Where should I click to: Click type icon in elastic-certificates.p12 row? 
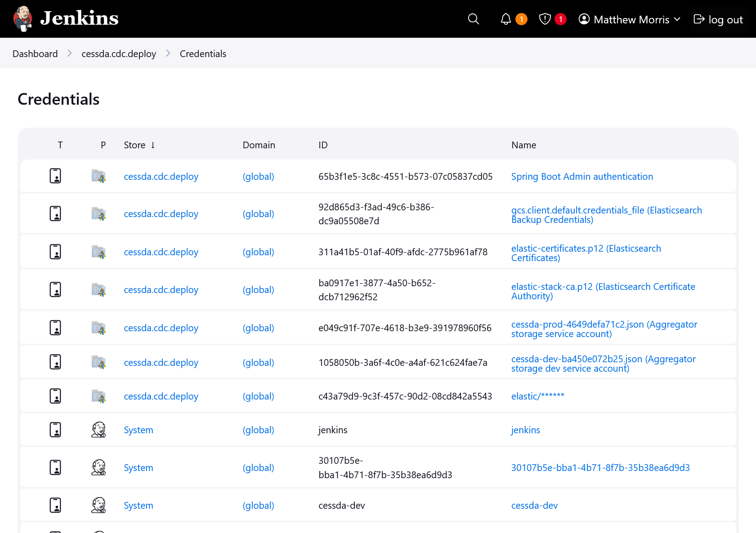point(55,252)
